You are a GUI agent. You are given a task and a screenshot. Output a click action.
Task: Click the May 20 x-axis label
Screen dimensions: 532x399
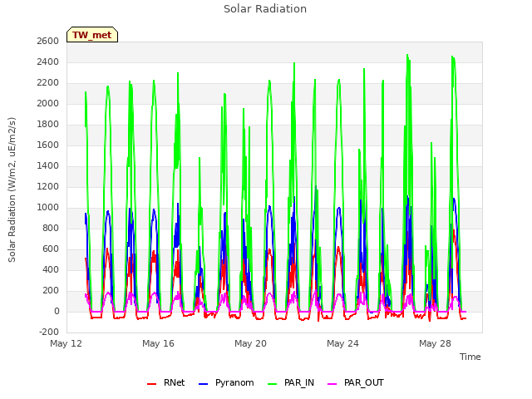point(250,343)
